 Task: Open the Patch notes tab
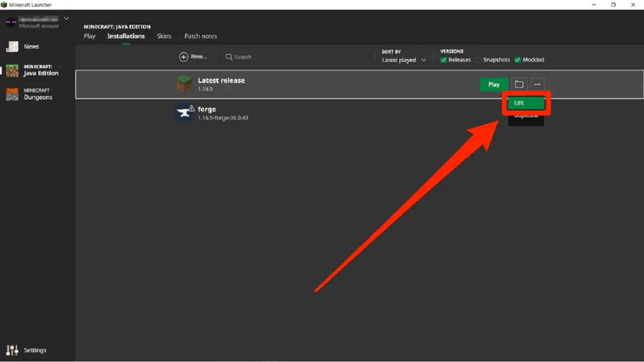click(x=201, y=36)
